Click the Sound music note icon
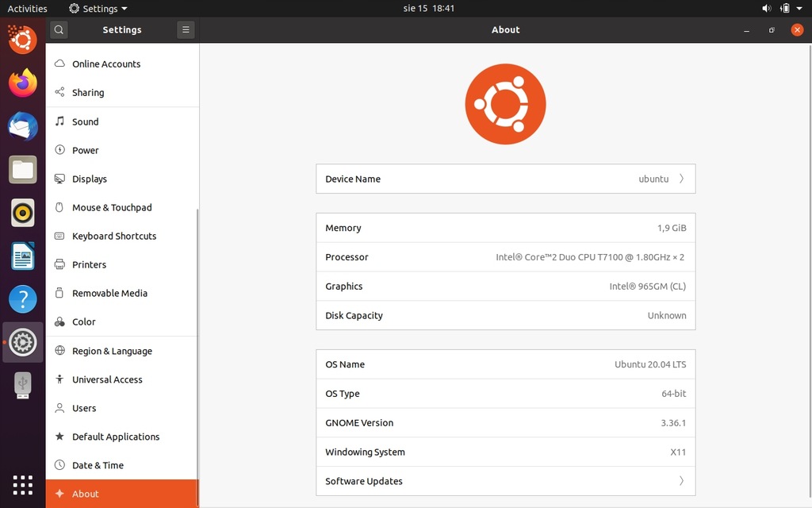 (x=60, y=121)
